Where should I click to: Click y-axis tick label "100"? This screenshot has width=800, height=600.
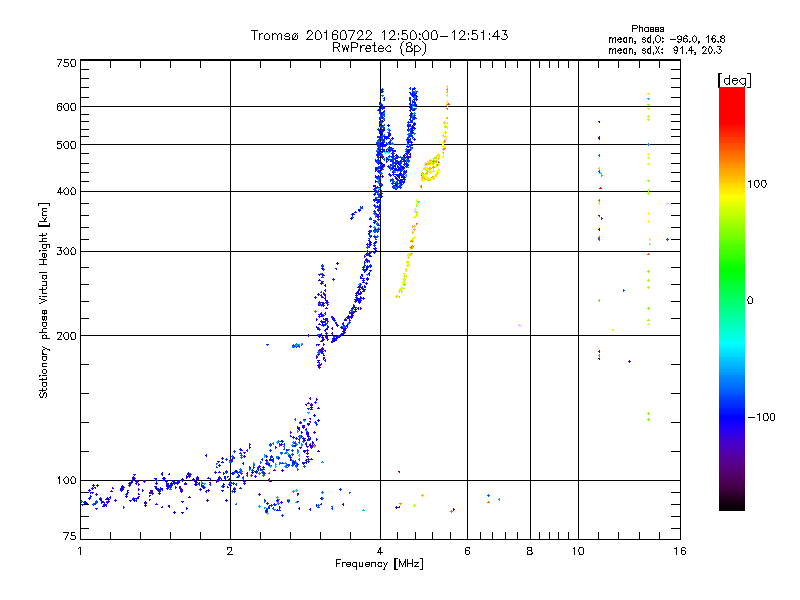click(66, 480)
